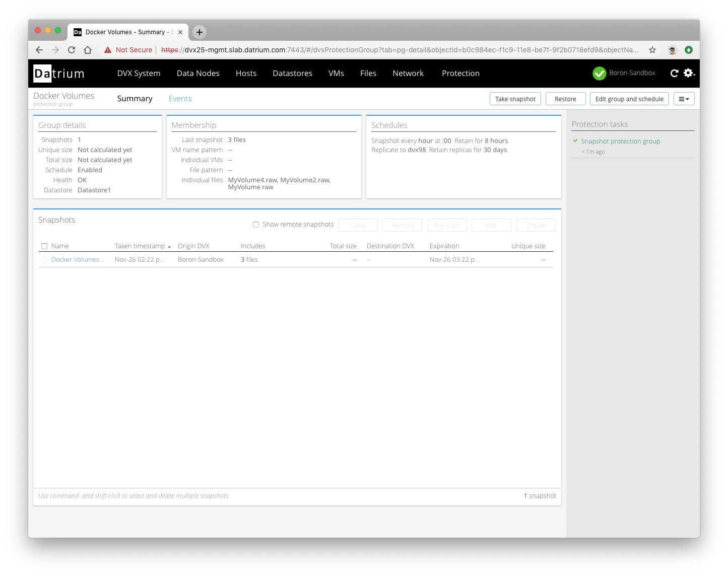Click the green Boron-Sandbox health checkmark
The height and width of the screenshot is (575, 728).
(x=599, y=74)
